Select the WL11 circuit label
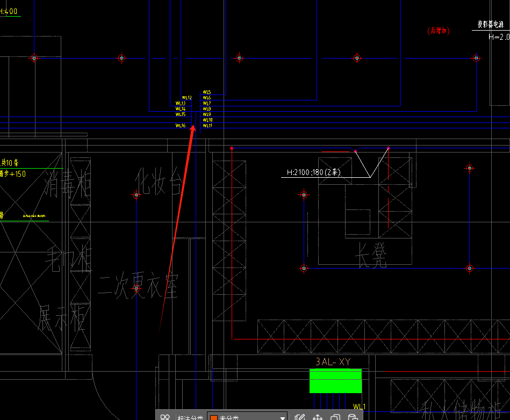The image size is (510, 420). (207, 126)
